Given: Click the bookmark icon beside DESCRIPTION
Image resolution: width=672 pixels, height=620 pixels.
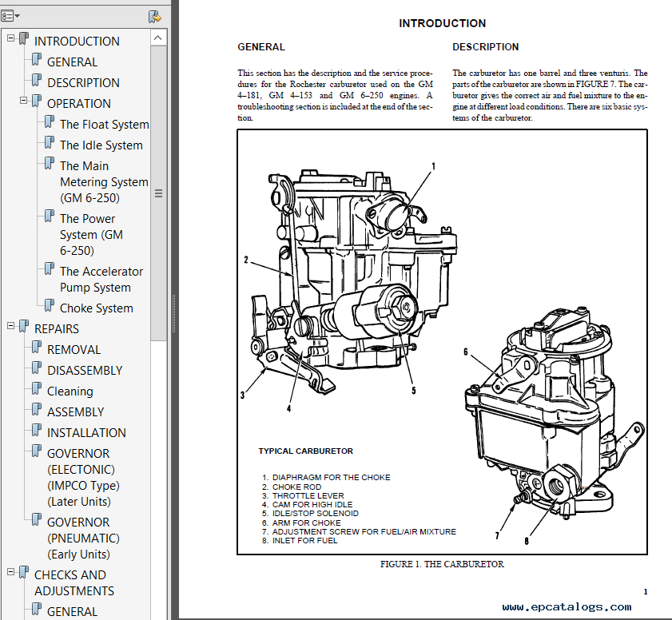Looking at the screenshot, I should point(37,80).
